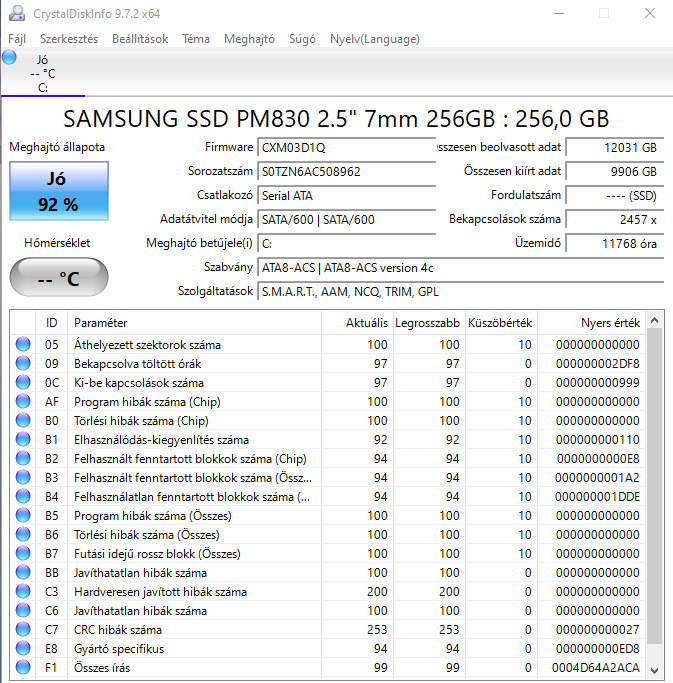Click status orb for row C6 Javíthatatlan hibák

[23, 610]
